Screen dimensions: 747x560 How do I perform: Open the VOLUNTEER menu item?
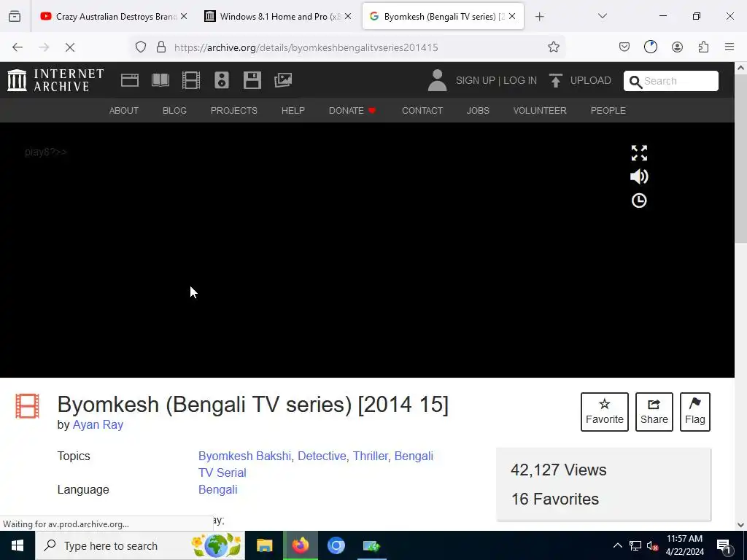point(540,111)
